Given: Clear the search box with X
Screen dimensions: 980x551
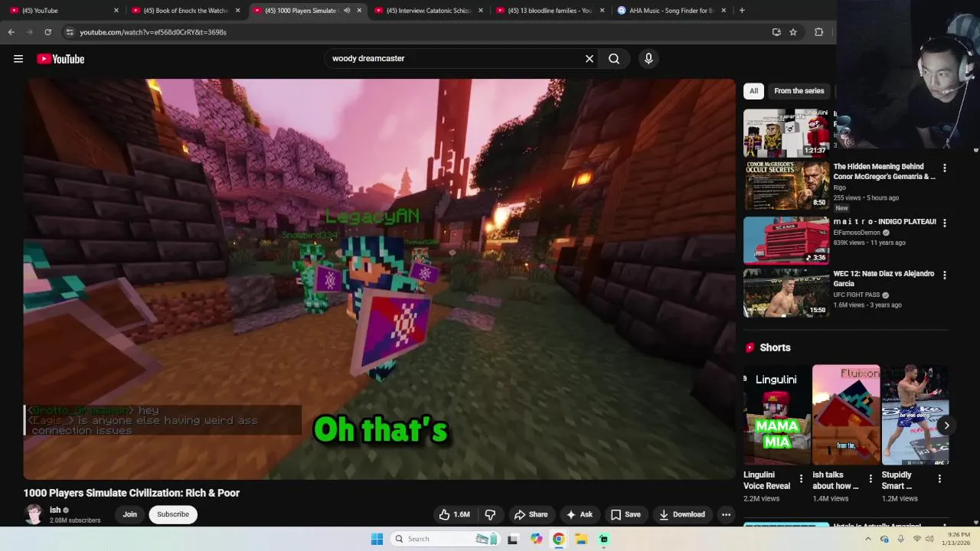Looking at the screenshot, I should coord(590,58).
